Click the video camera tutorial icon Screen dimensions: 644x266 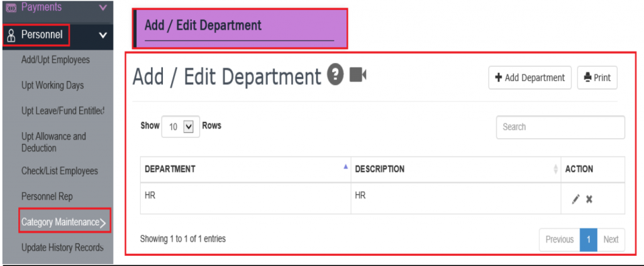(x=358, y=75)
